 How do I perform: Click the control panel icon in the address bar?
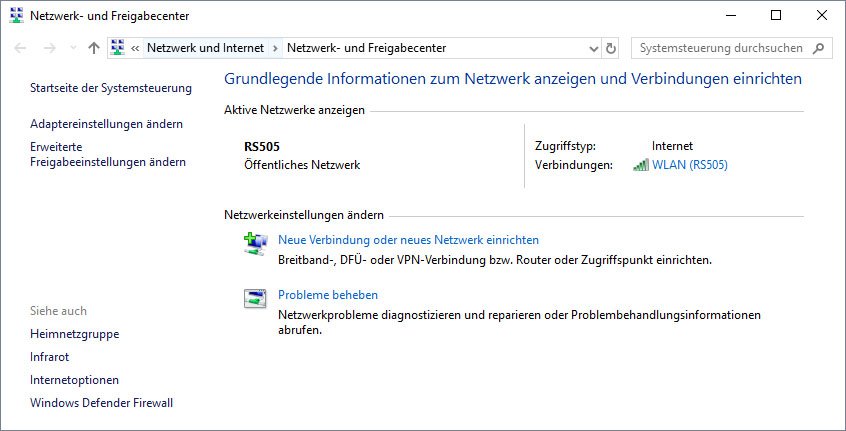click(x=118, y=48)
